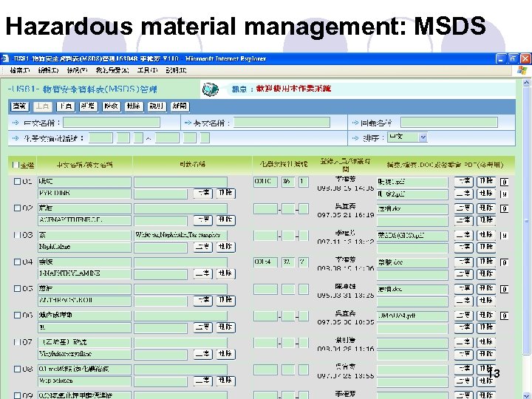
Task: Open the 檔案(F) File menu
Action: 20,70
